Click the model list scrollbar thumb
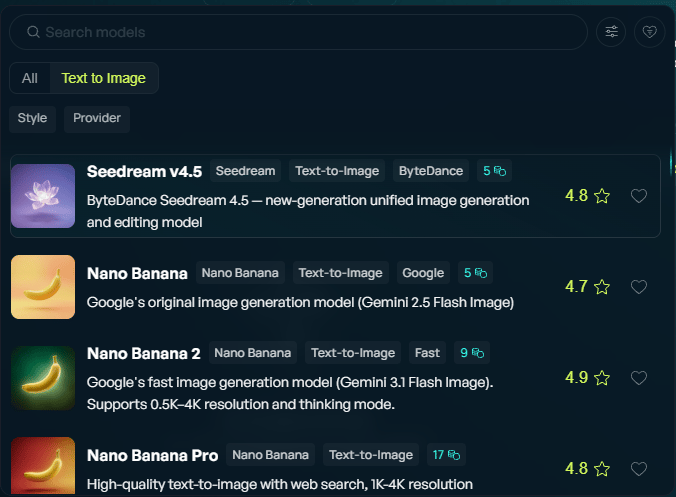This screenshot has height=497, width=676. coord(671,162)
